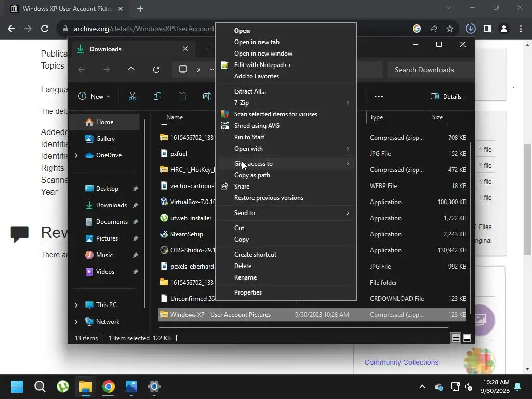Switch to the details list view icon
Viewport: 532px width, 399px height.
tap(456, 338)
